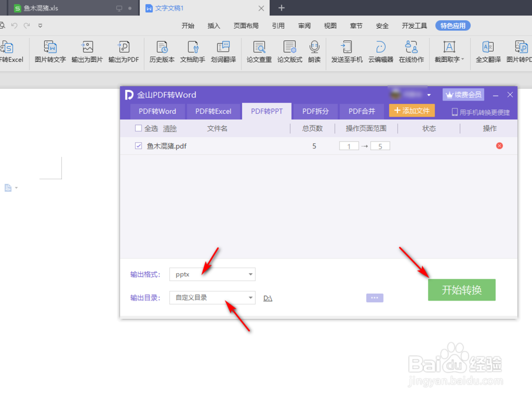Viewport: 532px width, 399px height.
Task: Open the 安全 ribbon menu
Action: (383, 26)
